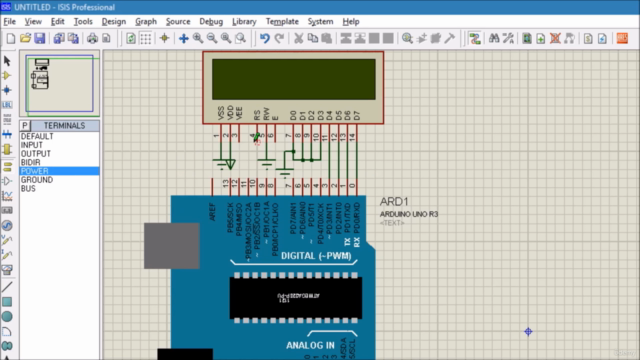The width and height of the screenshot is (640, 360).
Task: Toggle the false origin crosshair
Action: [164, 38]
